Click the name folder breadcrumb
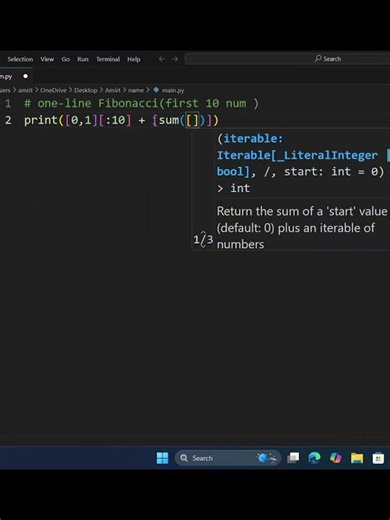The height and width of the screenshot is (520, 390). point(136,90)
